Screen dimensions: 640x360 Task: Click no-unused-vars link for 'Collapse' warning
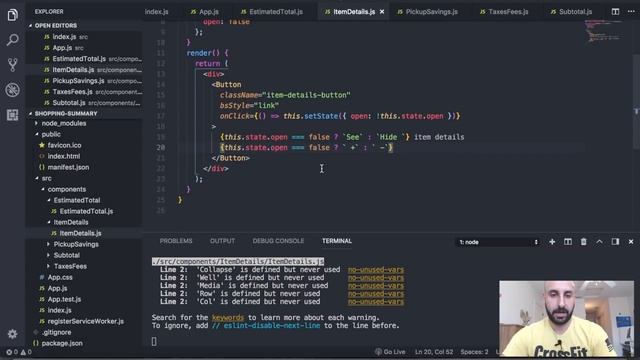tap(376, 270)
